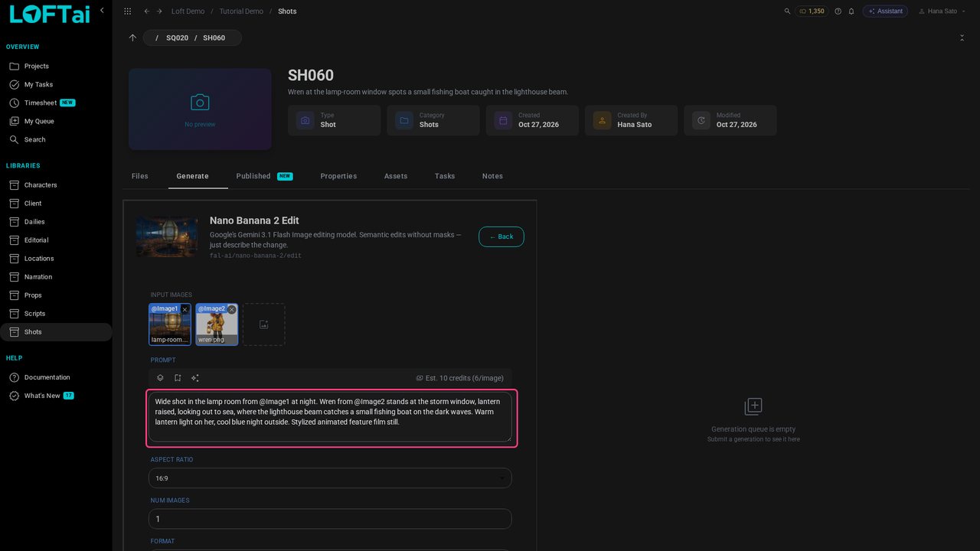
Task: Open the app grid launcher icon
Action: point(127,11)
